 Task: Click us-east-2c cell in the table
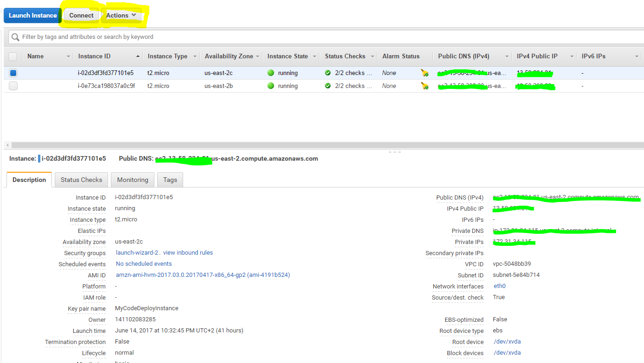coord(218,73)
